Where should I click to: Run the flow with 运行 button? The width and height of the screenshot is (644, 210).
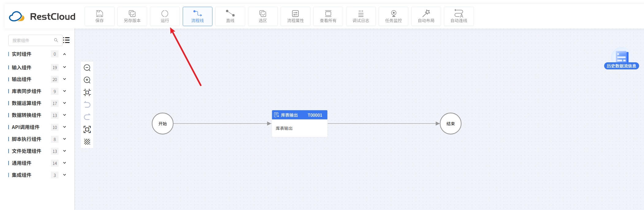coord(165,16)
